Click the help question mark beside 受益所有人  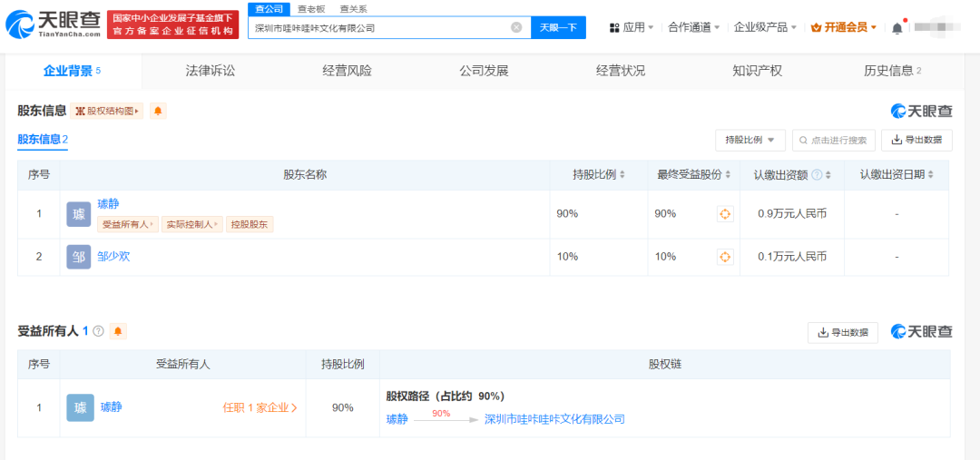click(98, 331)
